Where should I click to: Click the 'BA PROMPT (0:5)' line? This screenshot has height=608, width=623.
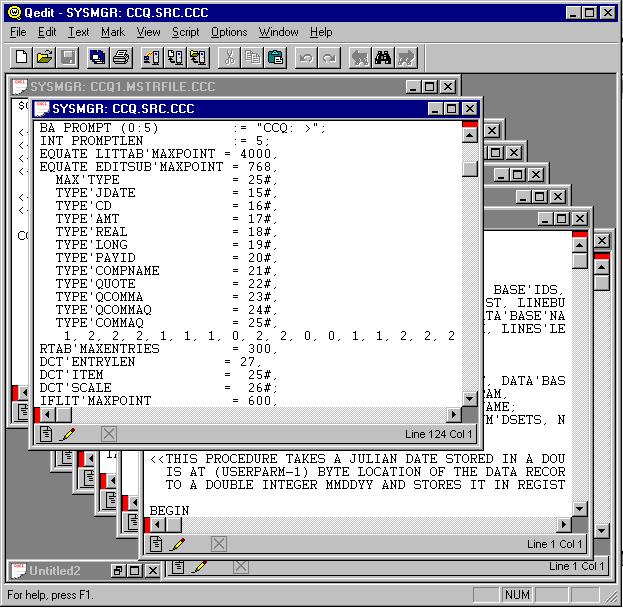[x=182, y=128]
